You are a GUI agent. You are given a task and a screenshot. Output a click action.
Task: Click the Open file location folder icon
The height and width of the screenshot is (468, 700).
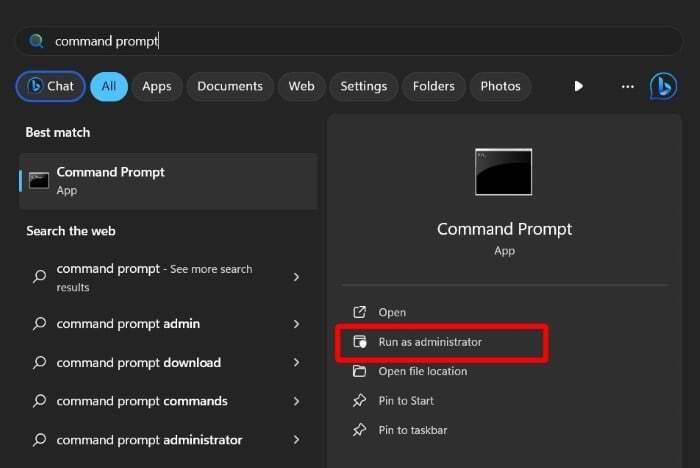click(359, 371)
